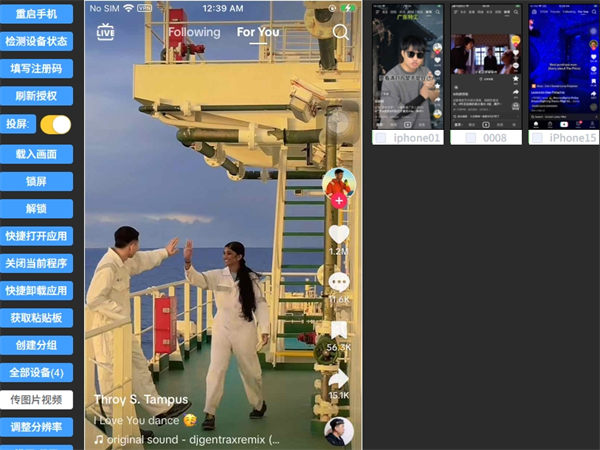The width and height of the screenshot is (600, 450).
Task: Open TikTok search magnifier
Action: click(341, 32)
